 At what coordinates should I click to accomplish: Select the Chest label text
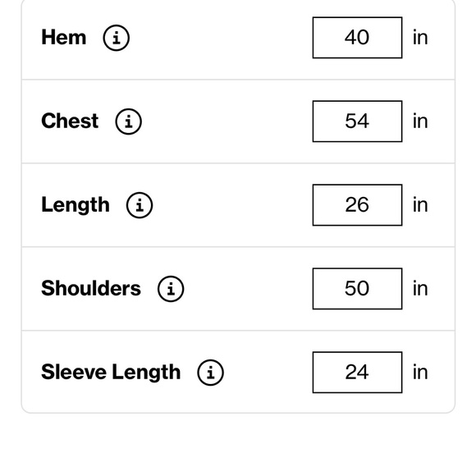[70, 121]
